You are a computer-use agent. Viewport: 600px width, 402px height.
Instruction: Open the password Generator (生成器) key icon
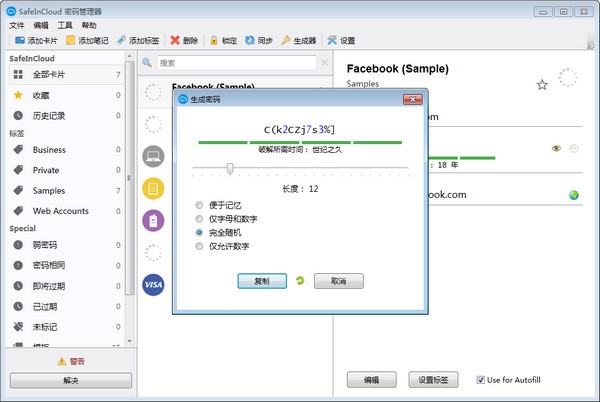click(285, 40)
